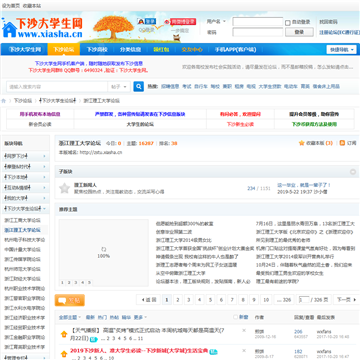Click the login submit button
This screenshot has width=360, height=360.
[299, 32]
